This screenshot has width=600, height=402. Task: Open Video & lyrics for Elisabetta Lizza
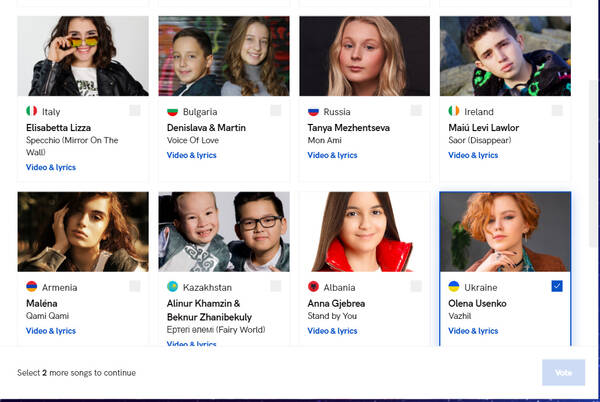[51, 167]
